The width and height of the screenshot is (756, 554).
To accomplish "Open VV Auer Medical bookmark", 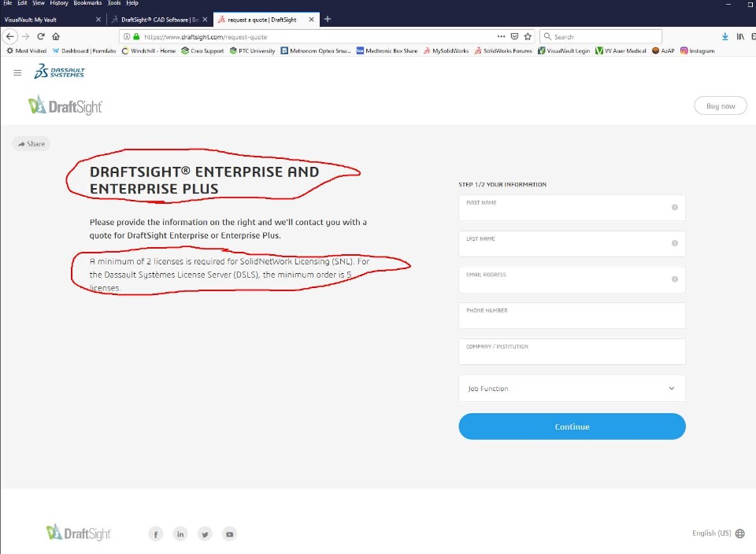I will (x=621, y=50).
